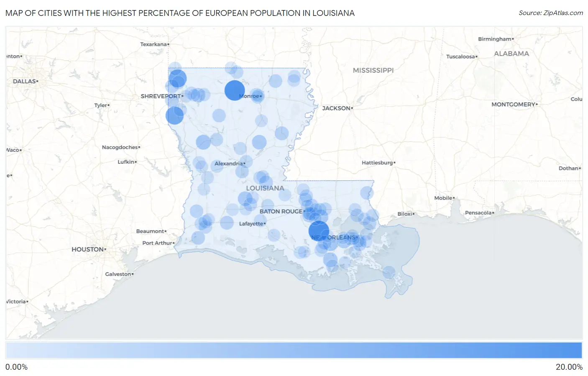Click the Hattiesburg city label
Image resolution: width=588 pixels, height=376 pixels.
tap(377, 163)
